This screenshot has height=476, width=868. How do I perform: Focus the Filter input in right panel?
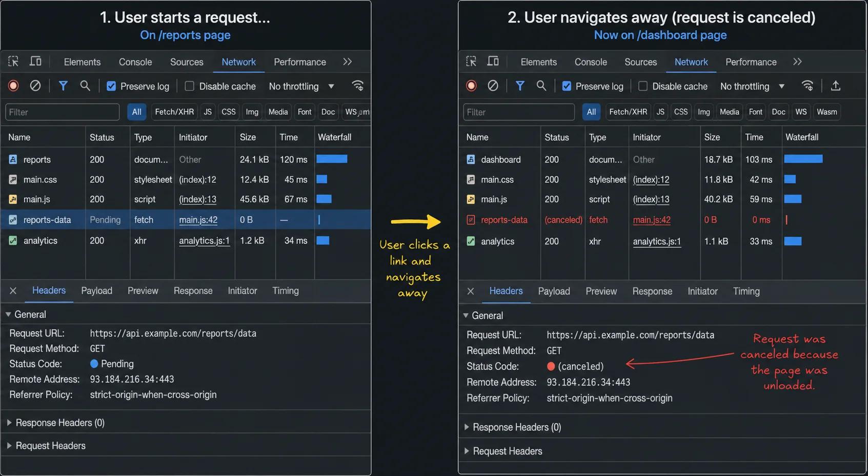point(519,112)
